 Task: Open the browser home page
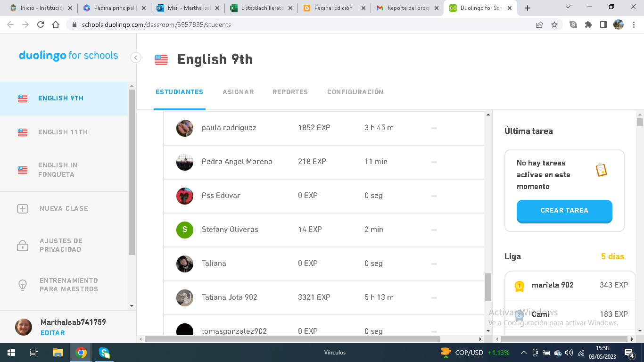coord(56,25)
